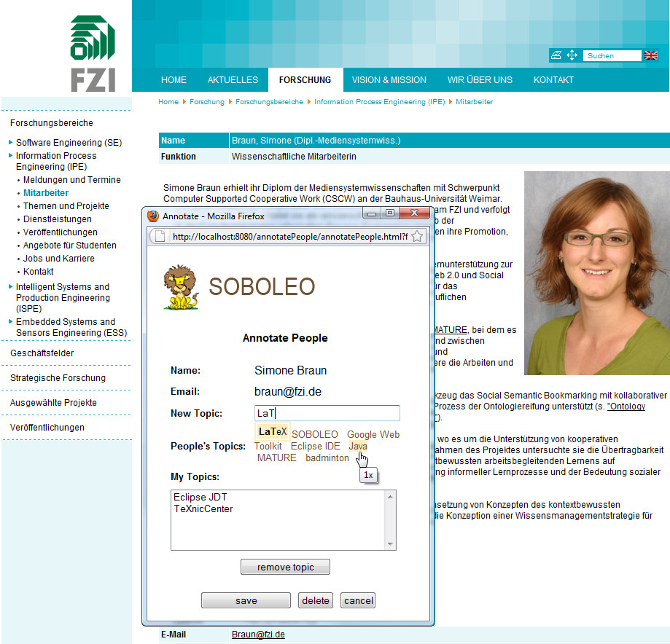This screenshot has width=670, height=644.
Task: Click the Braun@fzi.de email link
Action: pyautogui.click(x=258, y=635)
